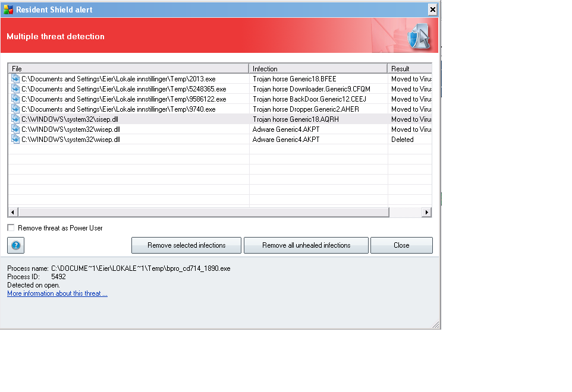Viewport: 572px width, 392px height.
Task: Sort list by Infection column header
Action: [318, 68]
